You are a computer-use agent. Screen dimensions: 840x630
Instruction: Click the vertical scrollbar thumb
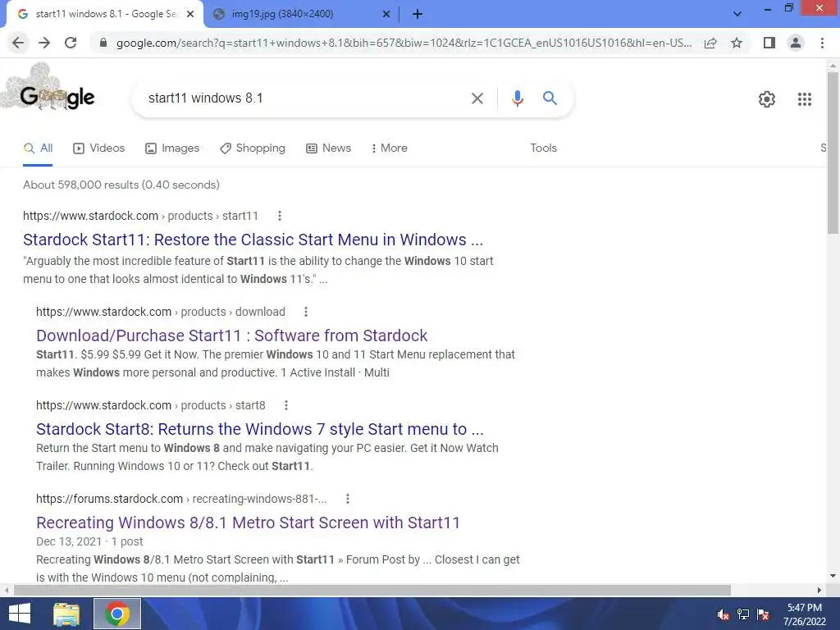click(833, 153)
